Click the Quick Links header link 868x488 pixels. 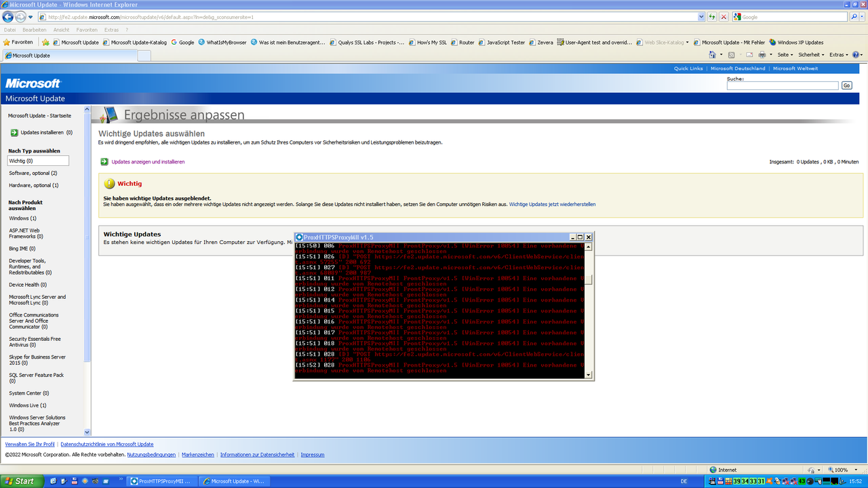point(688,68)
